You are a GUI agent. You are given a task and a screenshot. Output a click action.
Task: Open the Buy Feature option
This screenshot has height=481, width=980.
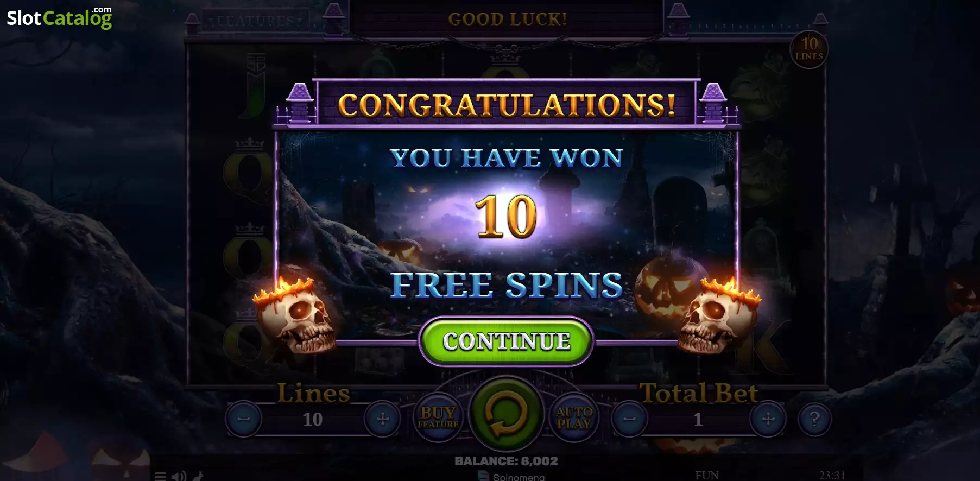(438, 417)
